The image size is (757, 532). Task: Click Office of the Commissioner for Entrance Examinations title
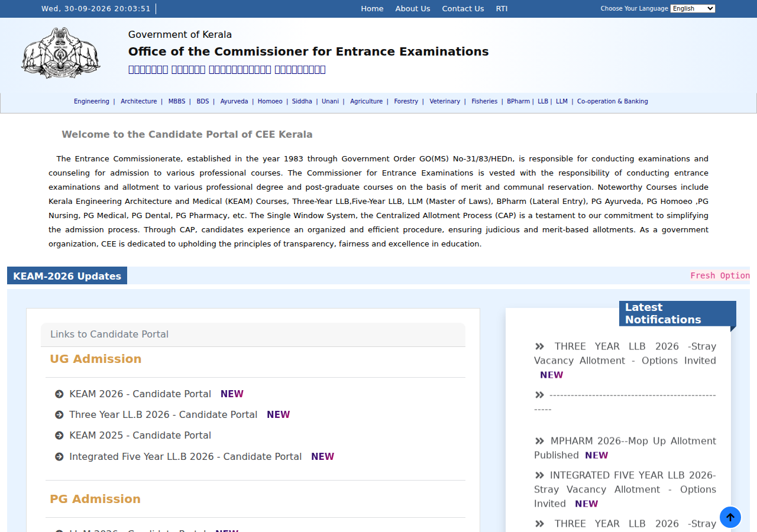309,51
